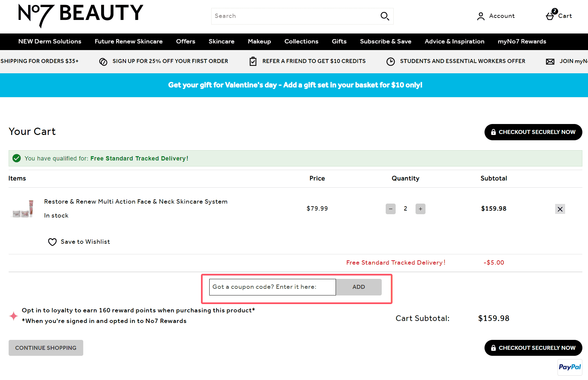Screen dimensions: 588x380
Task: Open the Gifts menu
Action: pyautogui.click(x=339, y=41)
